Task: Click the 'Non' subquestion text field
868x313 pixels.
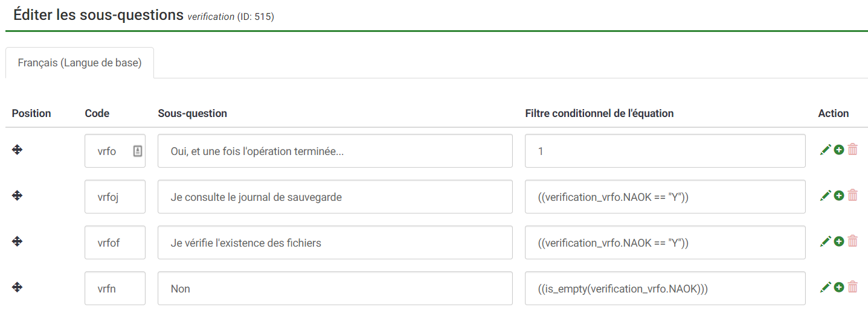Action: pos(335,288)
